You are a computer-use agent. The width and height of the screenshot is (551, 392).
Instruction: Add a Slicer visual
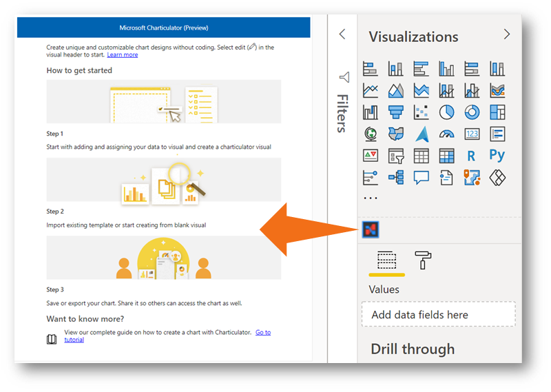[x=395, y=156]
